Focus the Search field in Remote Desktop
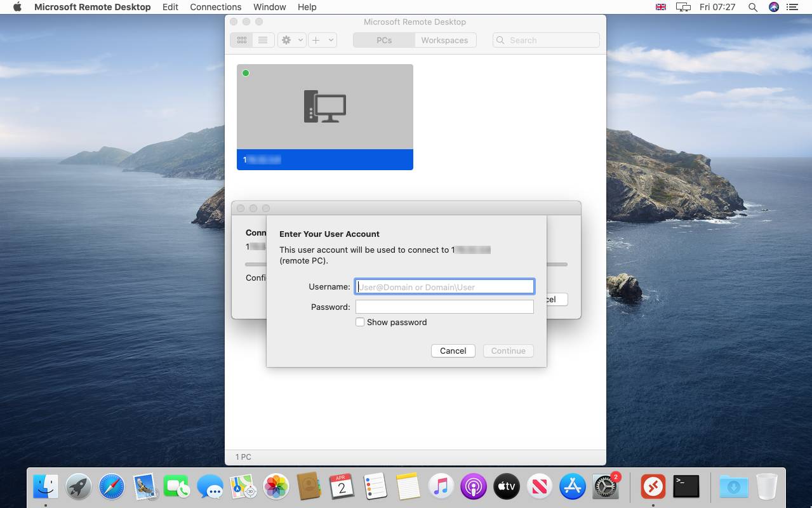The height and width of the screenshot is (508, 812). pyautogui.click(x=546, y=40)
